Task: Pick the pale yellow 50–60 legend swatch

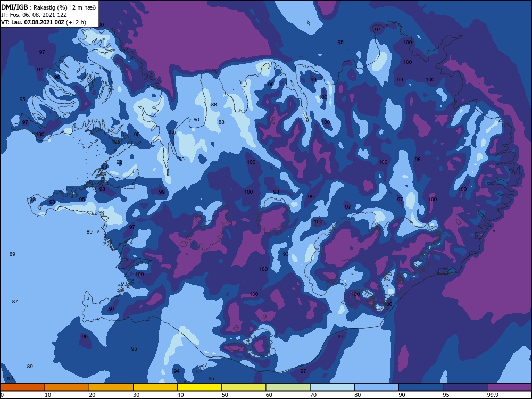Action: [x=244, y=387]
